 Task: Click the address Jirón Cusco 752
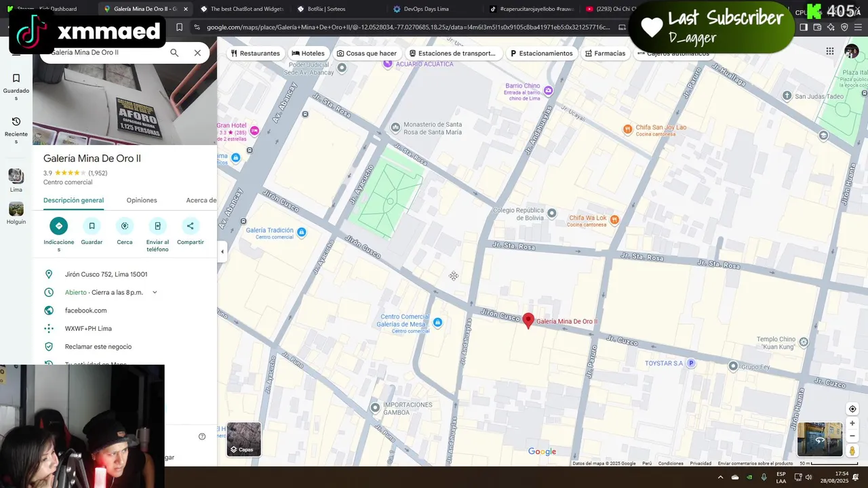[106, 274]
